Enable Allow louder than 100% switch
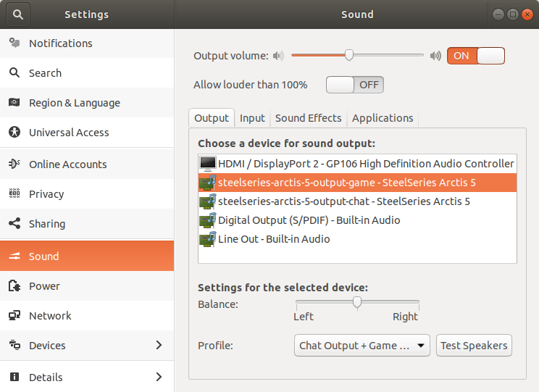The width and height of the screenshot is (539, 392). click(355, 85)
